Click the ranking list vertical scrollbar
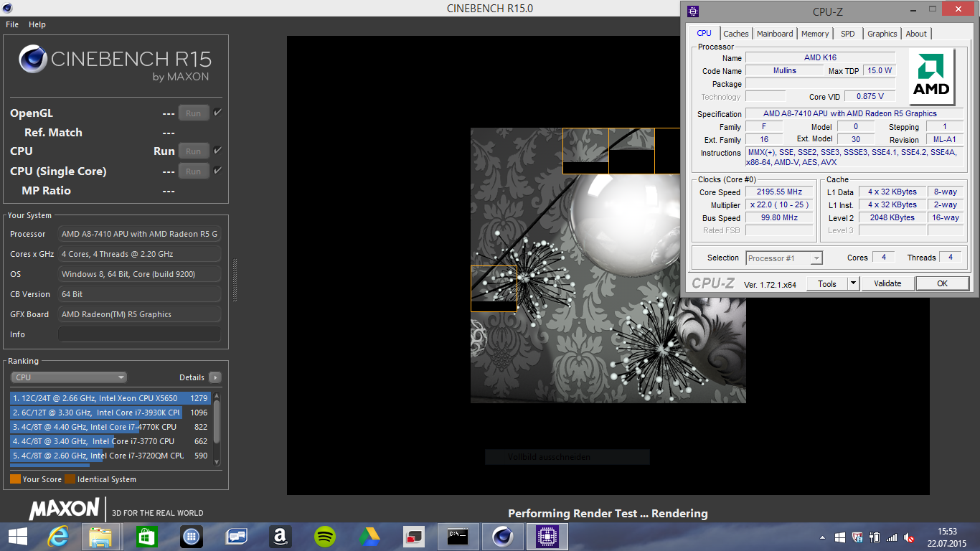 coord(217,421)
